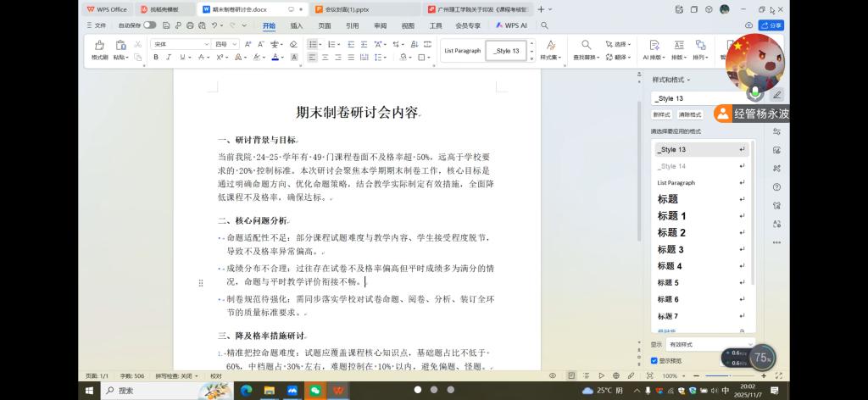868x400 pixels.
Task: Click the 新样式 button
Action: [x=662, y=114]
